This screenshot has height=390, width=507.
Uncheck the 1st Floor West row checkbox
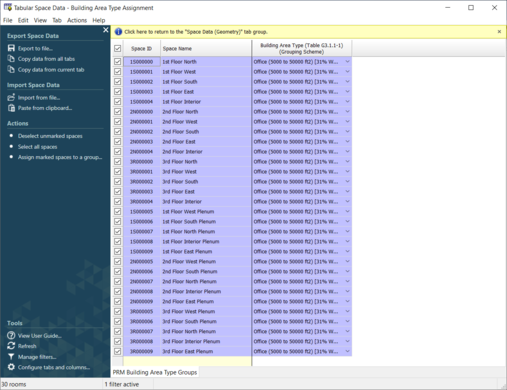[117, 71]
